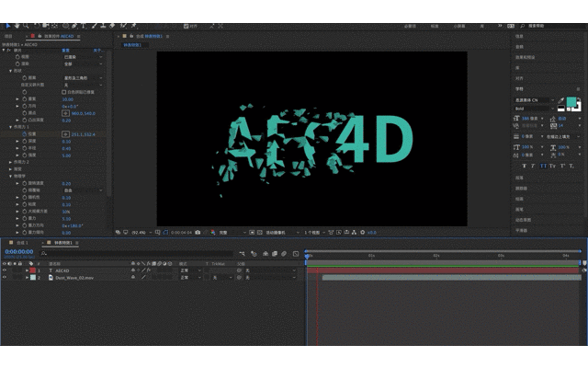Select the Eraser tool
588x368 pixels.
(112, 26)
